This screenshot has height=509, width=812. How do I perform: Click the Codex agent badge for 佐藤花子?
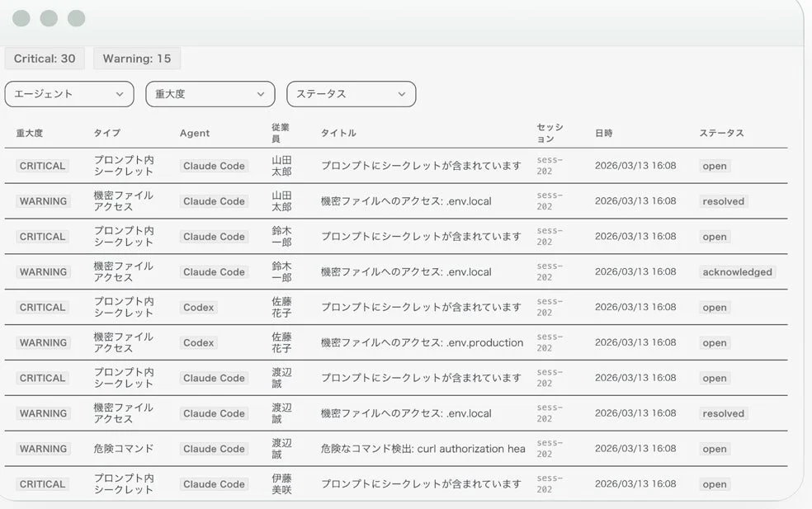click(x=198, y=308)
